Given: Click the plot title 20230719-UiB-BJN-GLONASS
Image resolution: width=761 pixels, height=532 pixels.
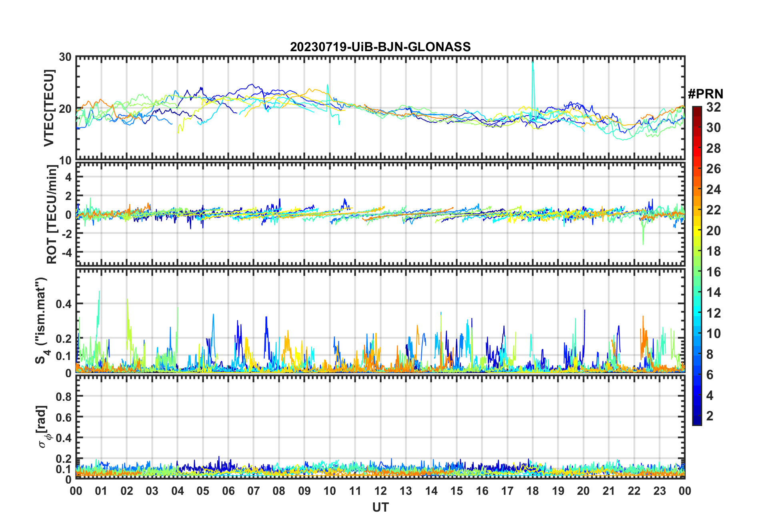Looking at the screenshot, I should tap(380, 47).
